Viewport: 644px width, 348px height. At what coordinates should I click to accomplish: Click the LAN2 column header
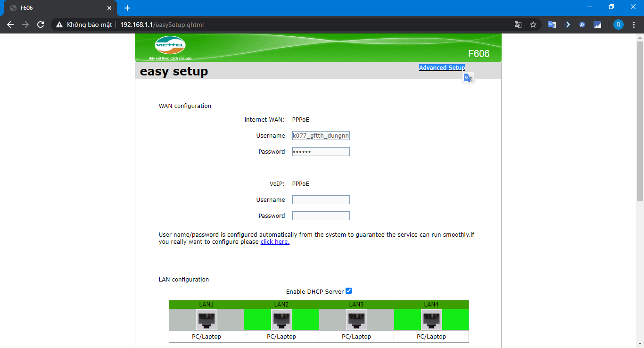coord(281,305)
